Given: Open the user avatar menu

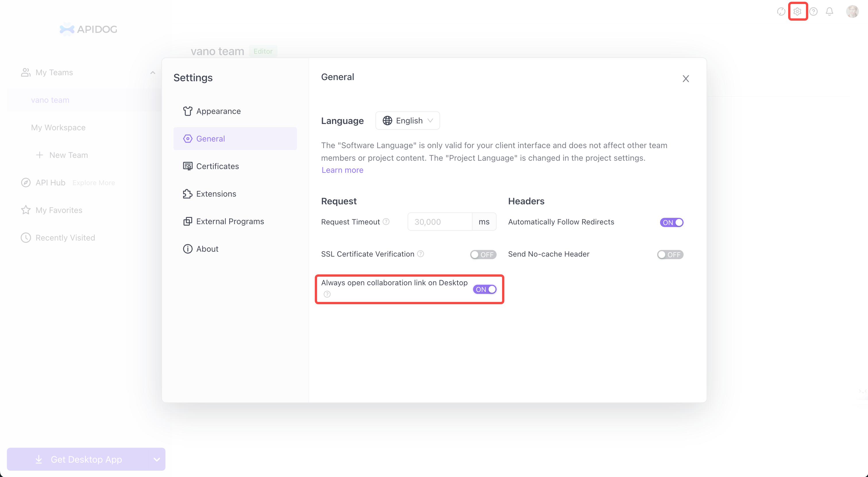Looking at the screenshot, I should [x=852, y=11].
